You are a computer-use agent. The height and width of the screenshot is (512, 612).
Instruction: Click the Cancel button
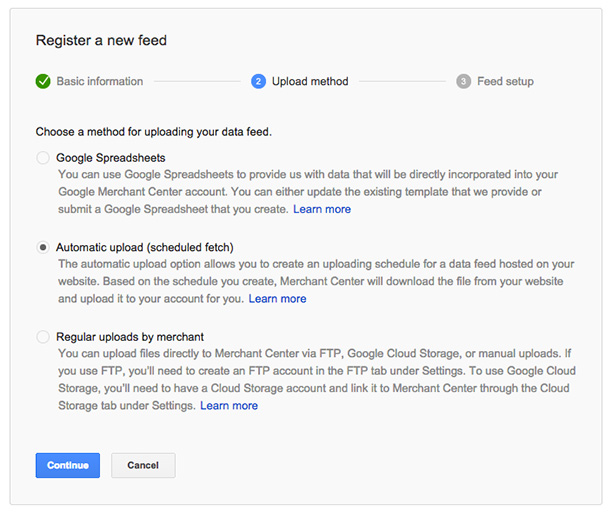pyautogui.click(x=143, y=465)
